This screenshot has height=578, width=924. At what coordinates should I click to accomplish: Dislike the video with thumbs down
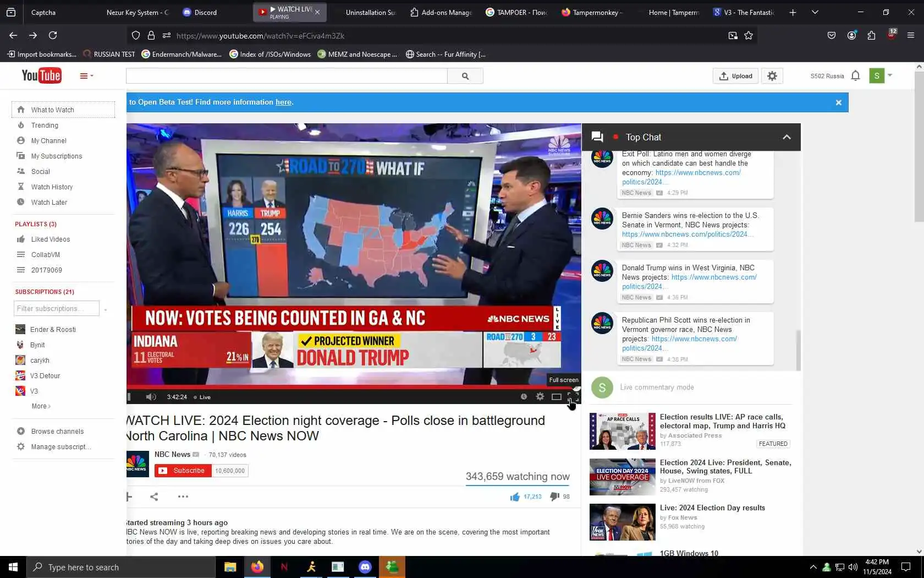click(554, 497)
